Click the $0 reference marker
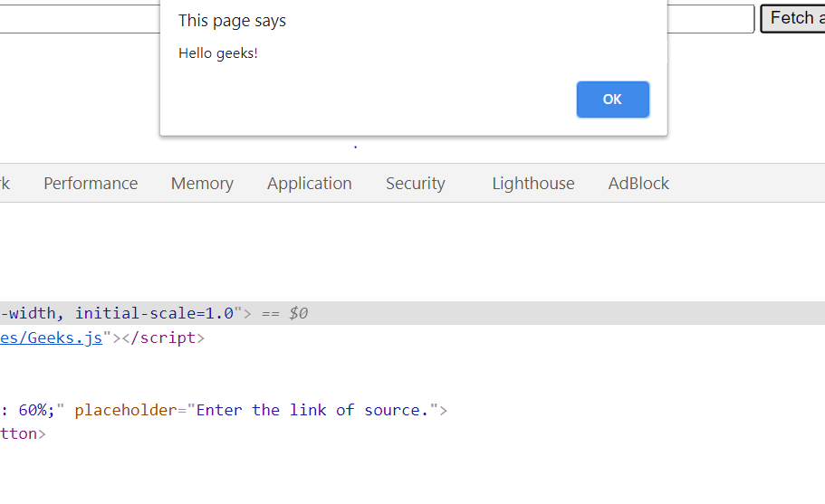 [x=298, y=313]
